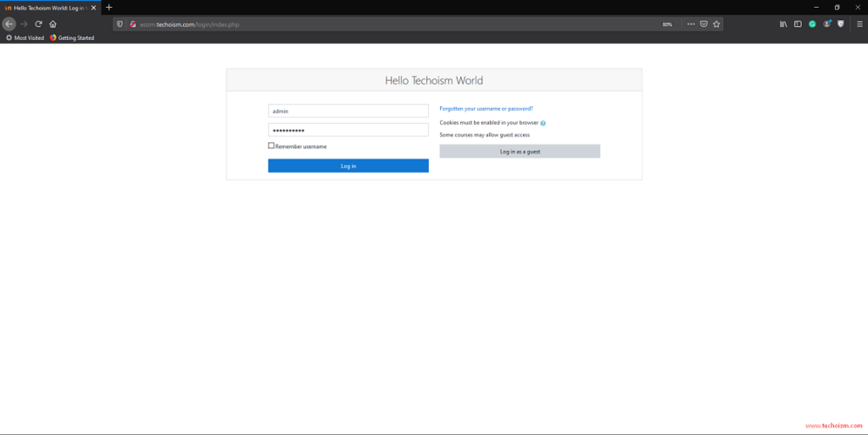This screenshot has width=868, height=435.
Task: Click the Hello Techoism World heading
Action: 434,81
